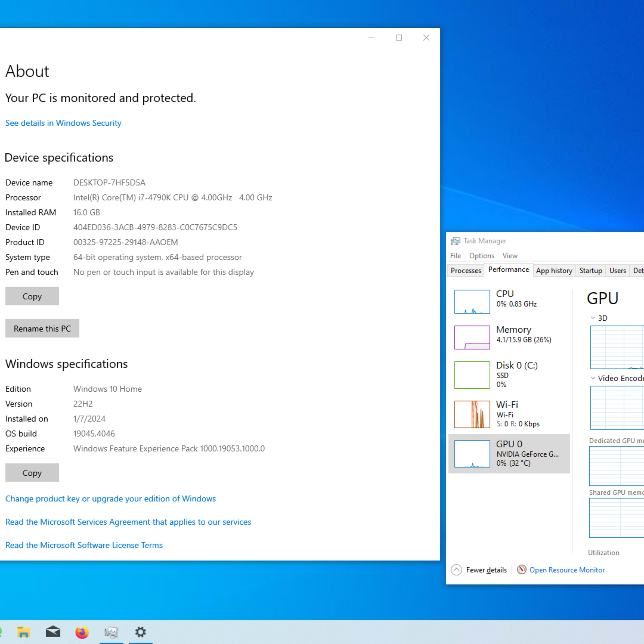The width and height of the screenshot is (644, 644).
Task: Click Open Resource Monitor link
Action: coord(567,570)
